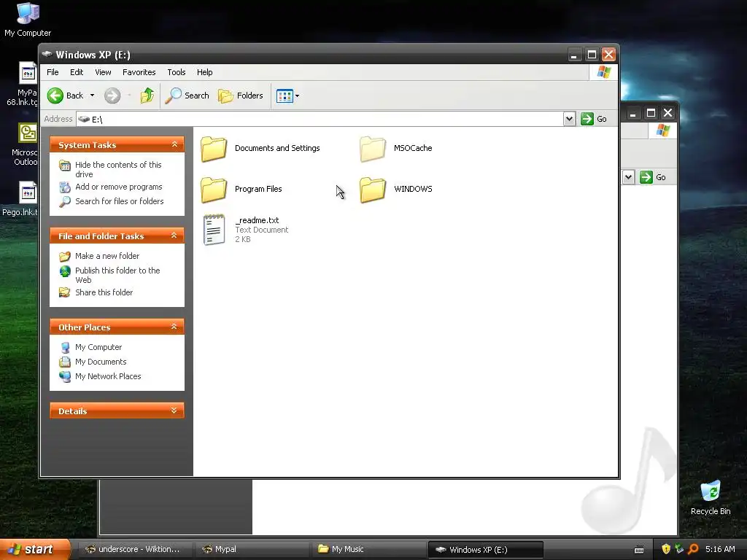Open the View menu
The image size is (747, 560).
[x=103, y=72]
